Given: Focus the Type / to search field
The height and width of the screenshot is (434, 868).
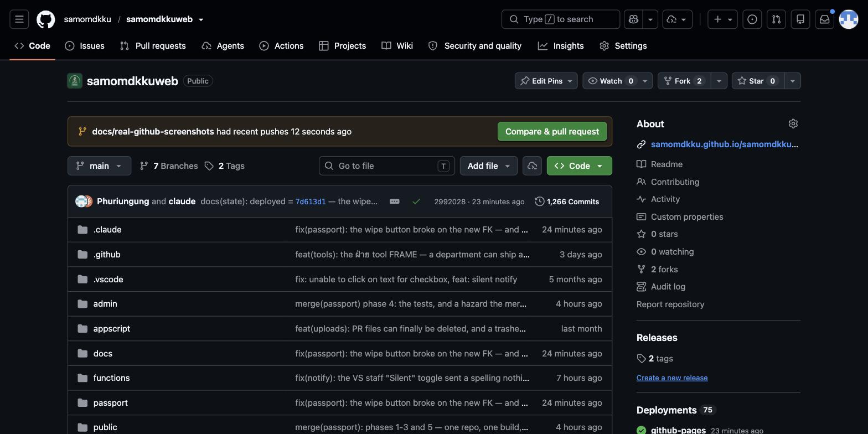Looking at the screenshot, I should coord(561,19).
